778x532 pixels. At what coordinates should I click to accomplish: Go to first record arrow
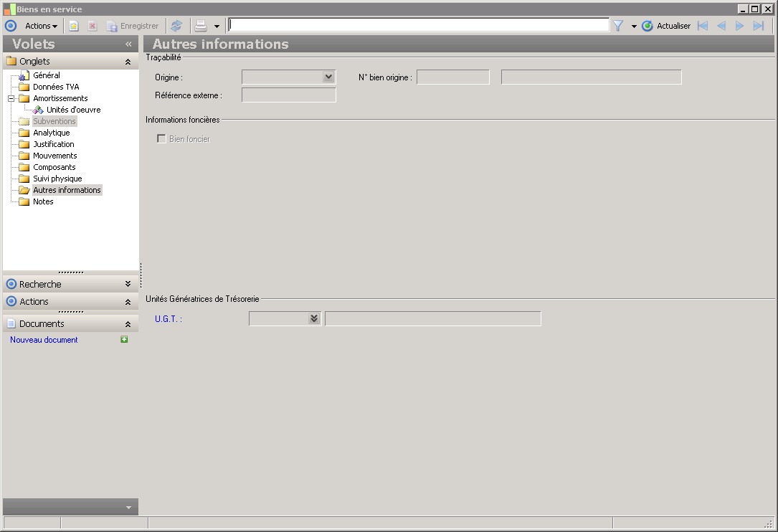tap(703, 26)
